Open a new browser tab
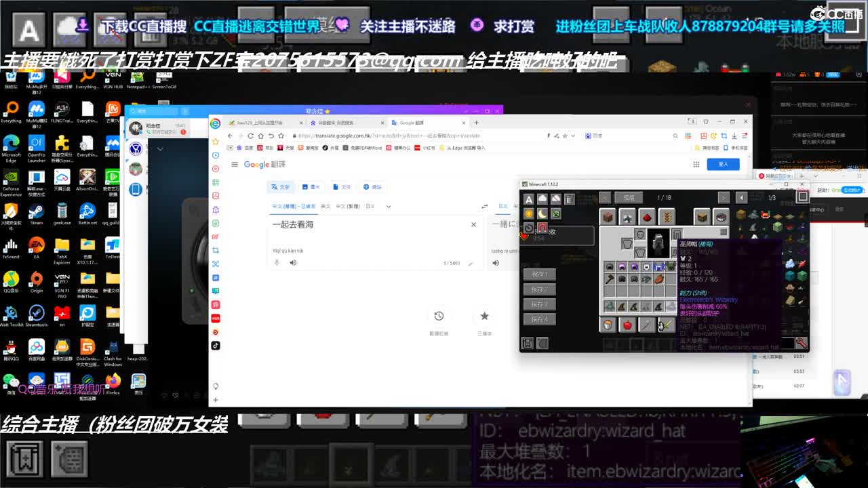The width and height of the screenshot is (868, 488). coord(476,123)
